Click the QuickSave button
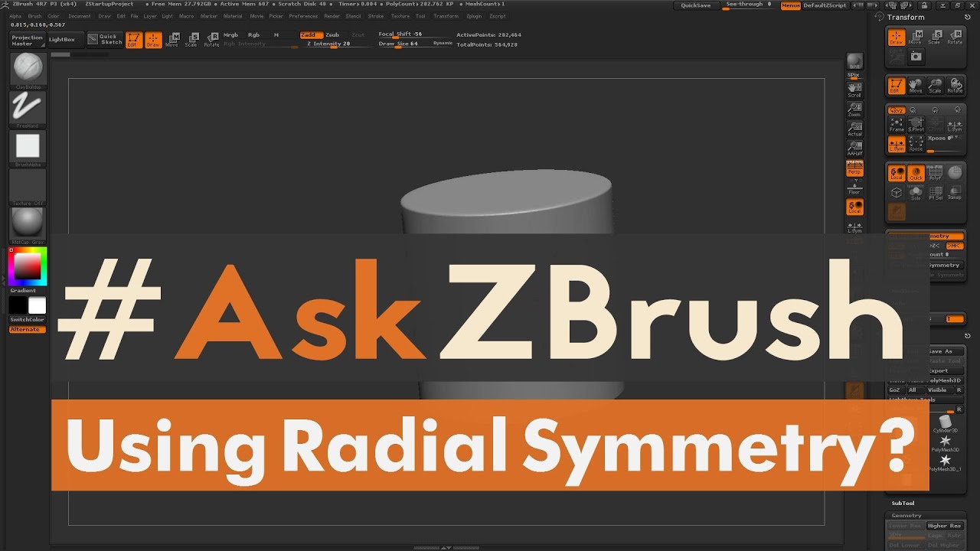The image size is (980, 551). (x=696, y=5)
